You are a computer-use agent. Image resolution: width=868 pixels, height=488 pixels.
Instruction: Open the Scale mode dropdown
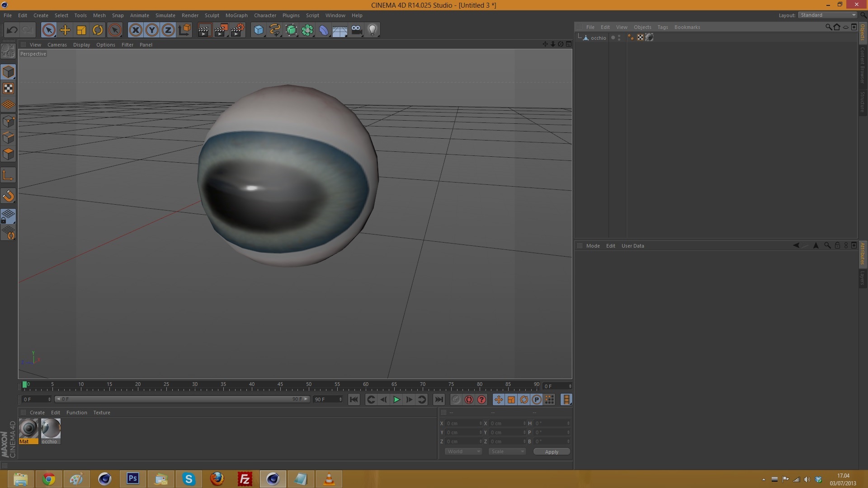507,451
